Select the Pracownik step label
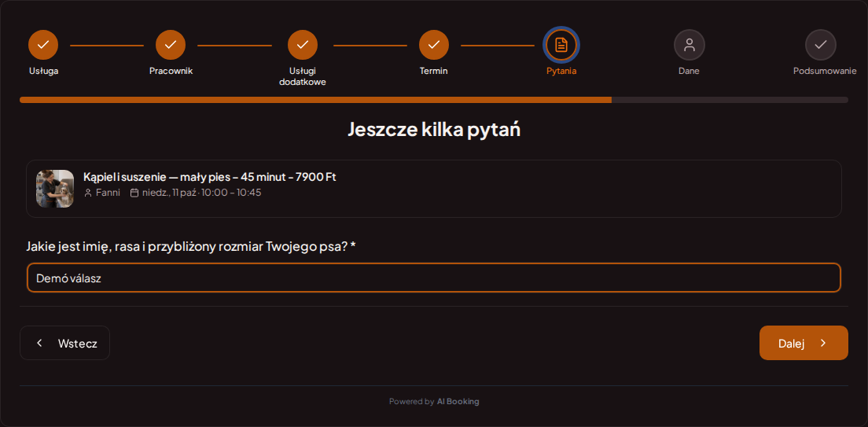 pos(171,71)
